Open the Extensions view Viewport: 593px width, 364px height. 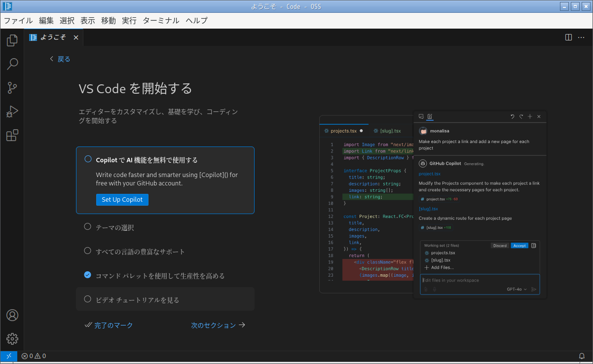[12, 135]
